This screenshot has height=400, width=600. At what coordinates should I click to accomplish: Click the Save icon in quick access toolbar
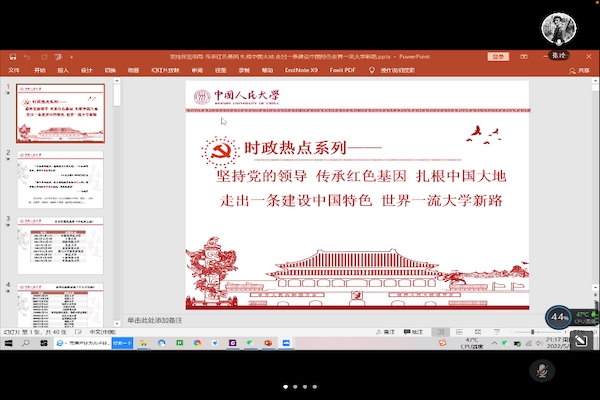13,57
